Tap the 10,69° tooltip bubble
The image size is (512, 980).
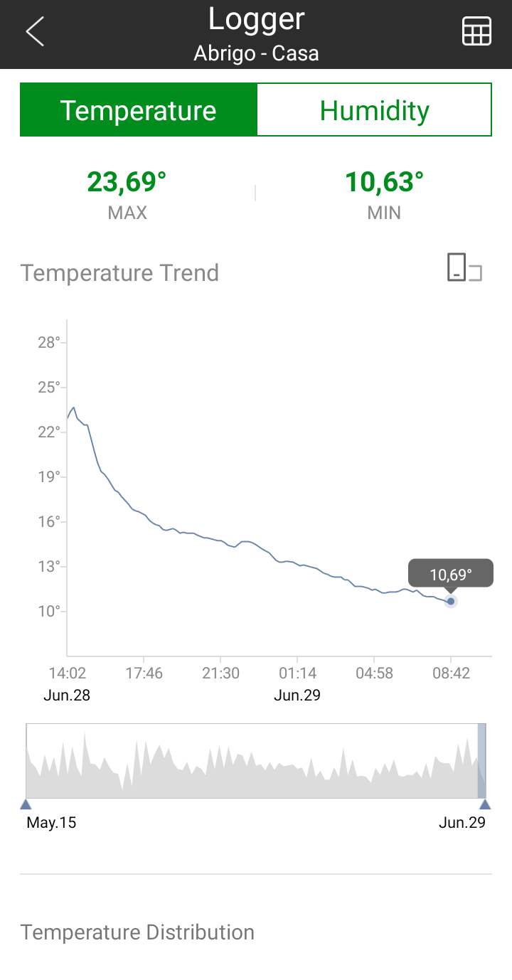[x=450, y=573]
